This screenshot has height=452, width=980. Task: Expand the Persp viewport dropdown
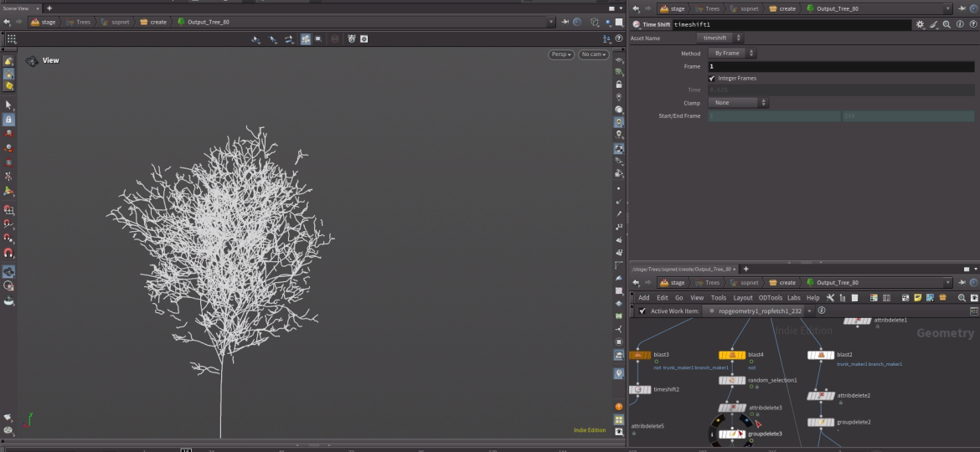coord(561,54)
